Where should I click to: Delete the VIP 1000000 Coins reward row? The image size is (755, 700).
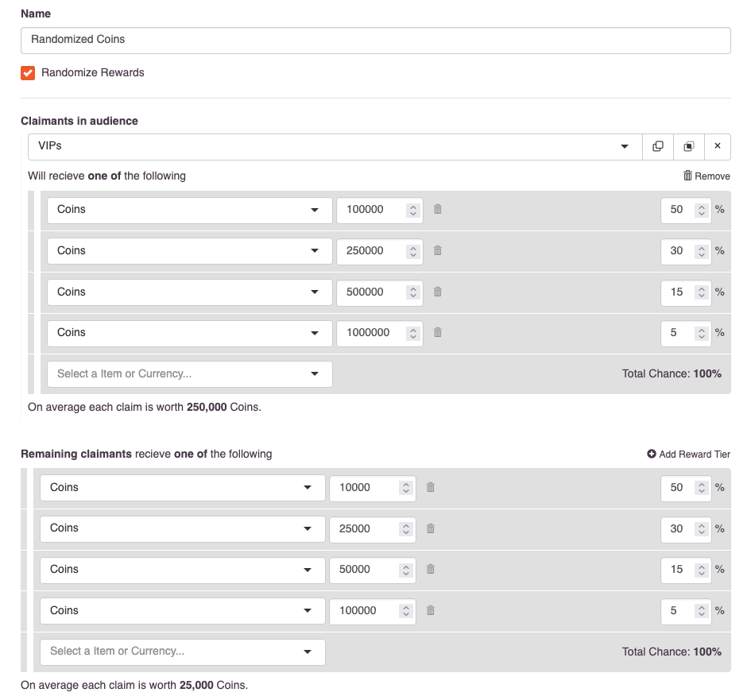(437, 333)
